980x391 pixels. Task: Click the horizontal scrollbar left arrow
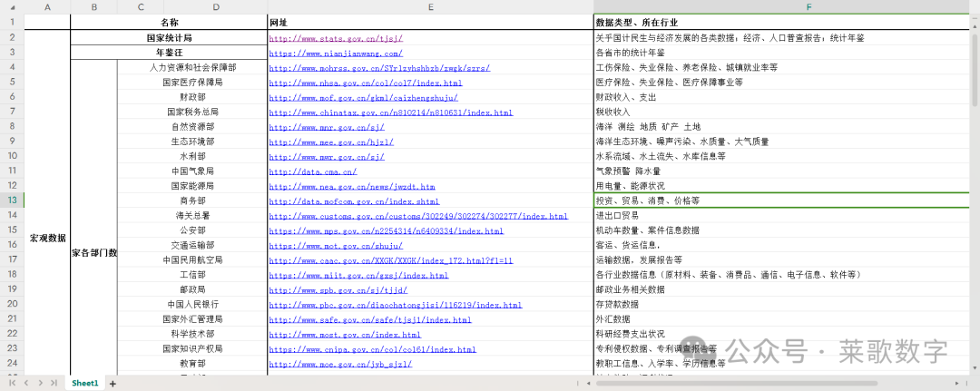point(590,383)
